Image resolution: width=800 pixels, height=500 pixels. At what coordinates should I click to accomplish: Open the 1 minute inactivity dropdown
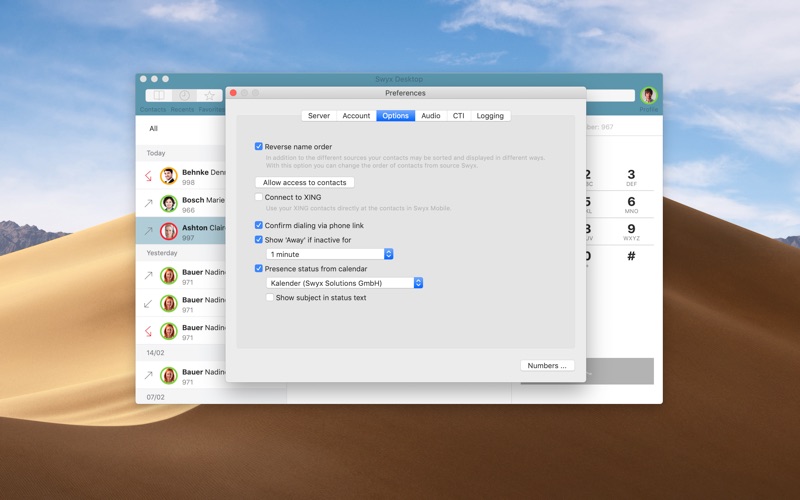coord(330,254)
